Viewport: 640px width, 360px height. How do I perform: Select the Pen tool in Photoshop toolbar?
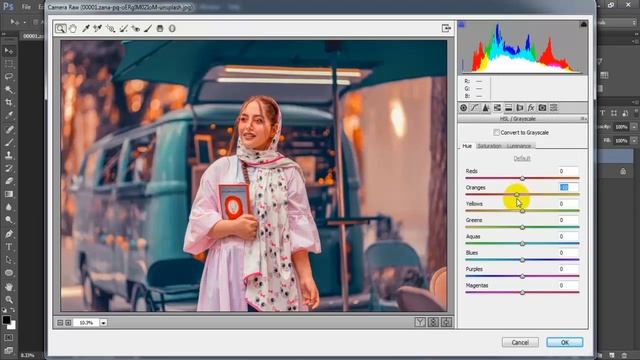point(9,234)
